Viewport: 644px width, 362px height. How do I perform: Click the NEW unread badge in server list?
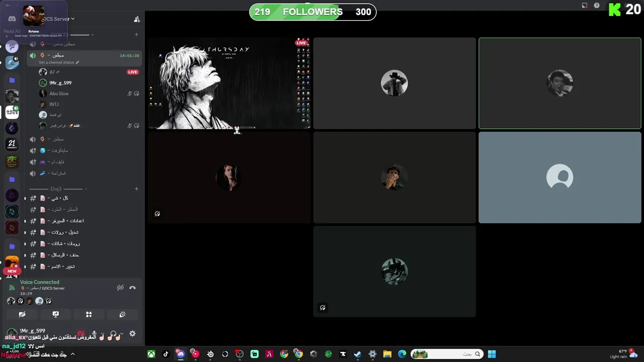12,271
